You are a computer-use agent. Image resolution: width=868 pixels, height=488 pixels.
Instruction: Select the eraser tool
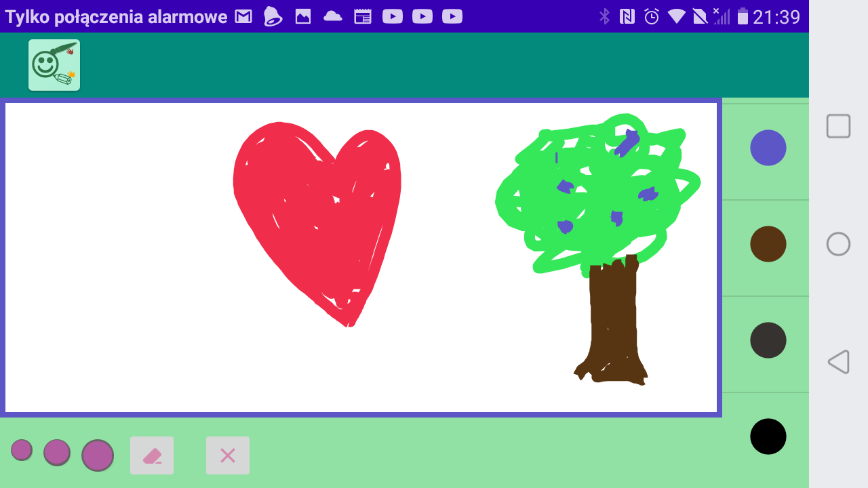[152, 455]
